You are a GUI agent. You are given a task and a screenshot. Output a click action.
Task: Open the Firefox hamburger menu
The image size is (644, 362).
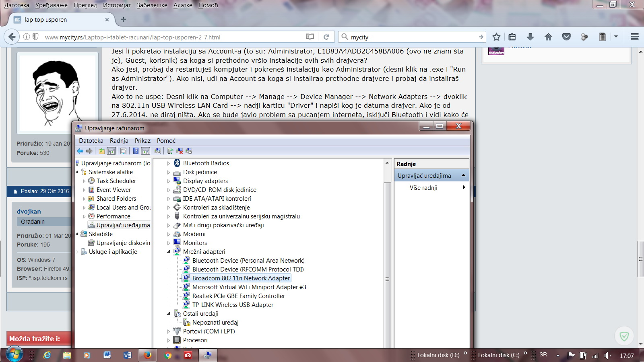point(635,37)
